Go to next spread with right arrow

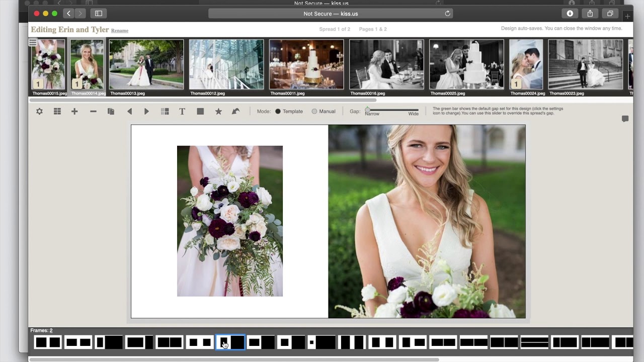tap(146, 111)
